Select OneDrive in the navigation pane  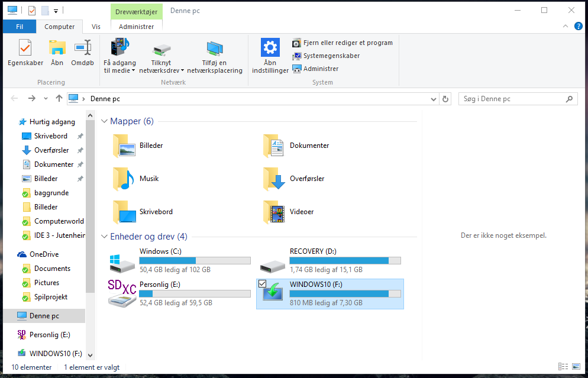tap(44, 254)
